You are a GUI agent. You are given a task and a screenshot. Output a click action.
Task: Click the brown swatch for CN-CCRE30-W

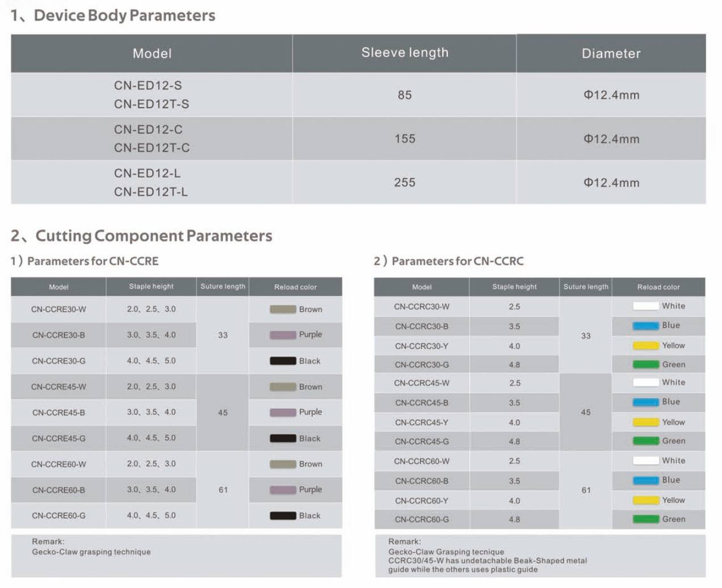point(283,309)
